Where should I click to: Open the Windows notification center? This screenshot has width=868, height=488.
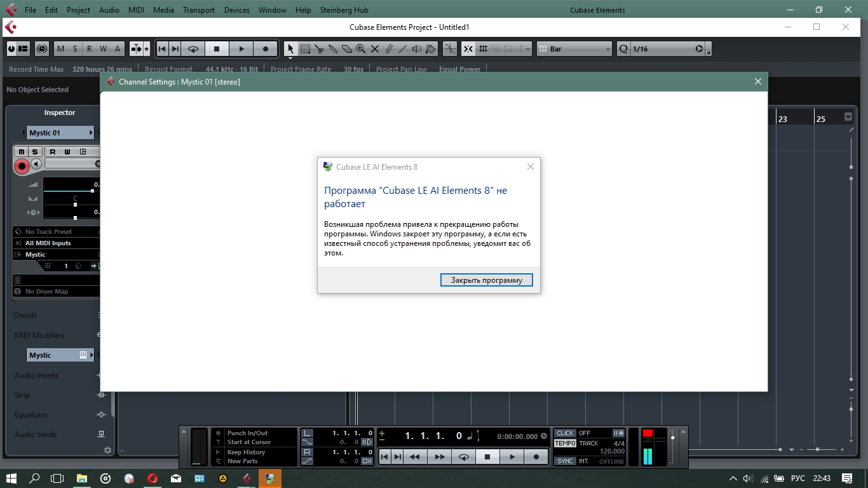847,478
